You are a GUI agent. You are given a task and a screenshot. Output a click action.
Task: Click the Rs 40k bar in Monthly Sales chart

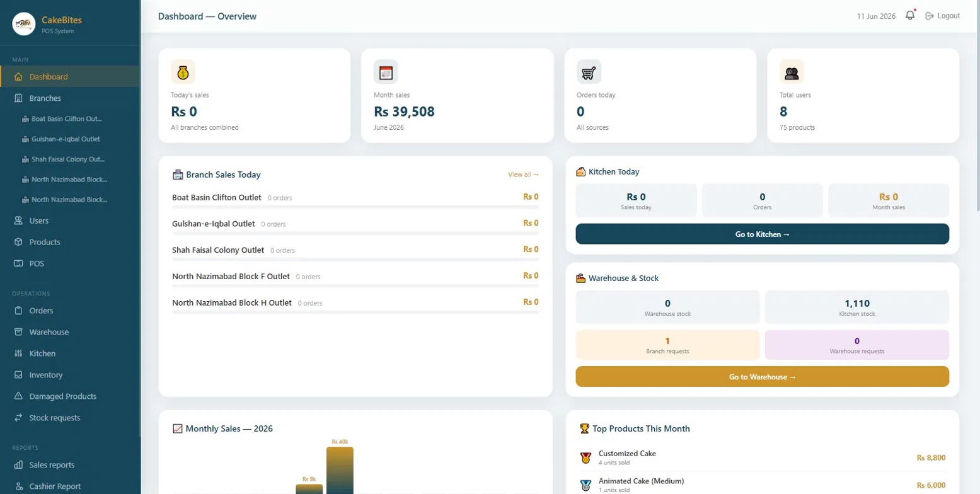(x=340, y=470)
